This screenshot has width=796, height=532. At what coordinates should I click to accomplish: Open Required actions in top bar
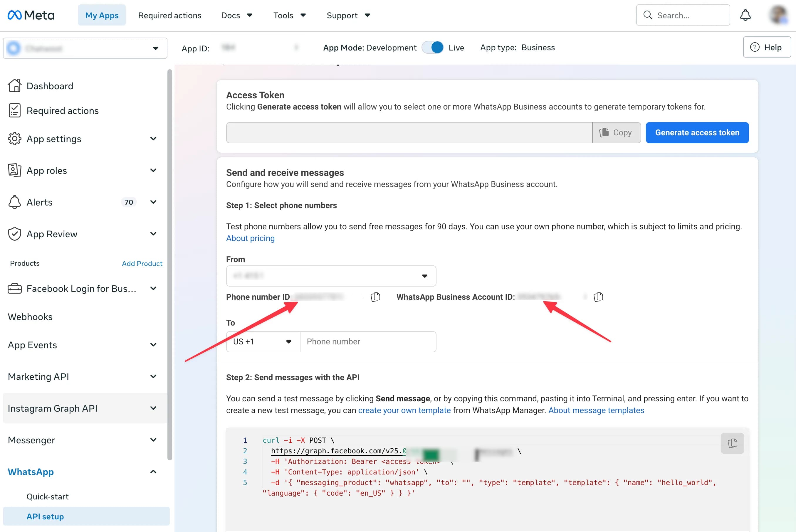[170, 15]
